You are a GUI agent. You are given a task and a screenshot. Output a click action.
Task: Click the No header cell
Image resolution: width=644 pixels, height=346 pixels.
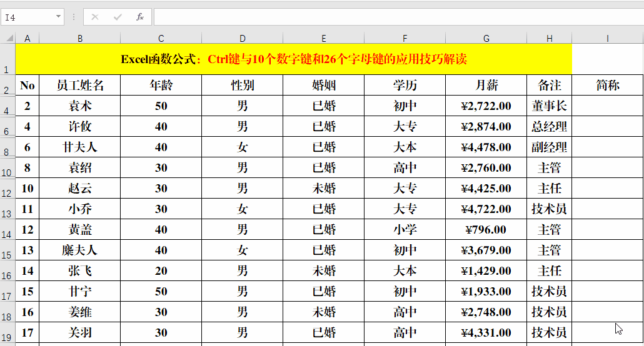point(27,85)
